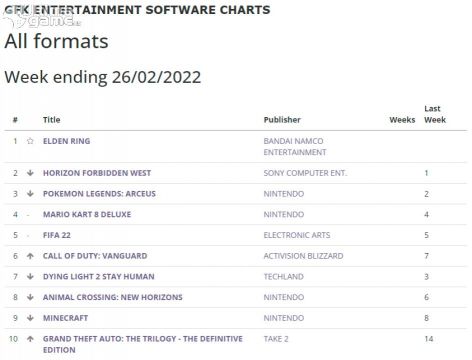Click the down arrow next to Horizon Forbidden West
Viewport: 472px width, 360px height.
[30, 173]
